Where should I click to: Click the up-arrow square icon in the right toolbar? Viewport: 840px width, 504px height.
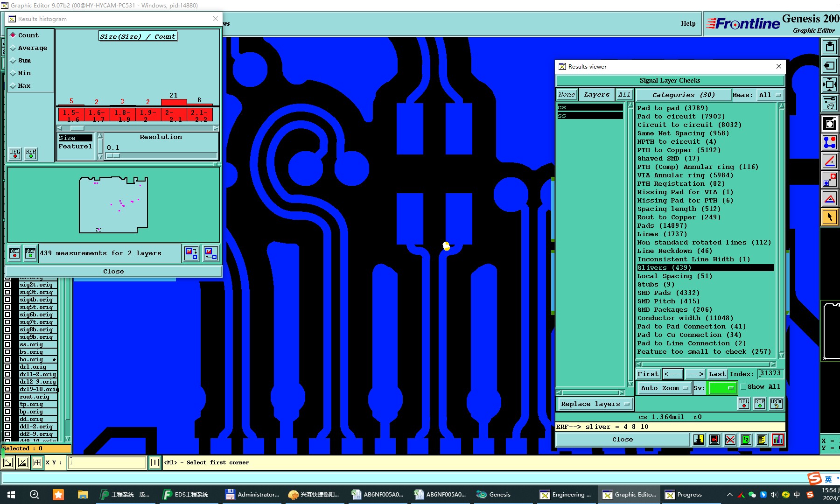[x=830, y=47]
